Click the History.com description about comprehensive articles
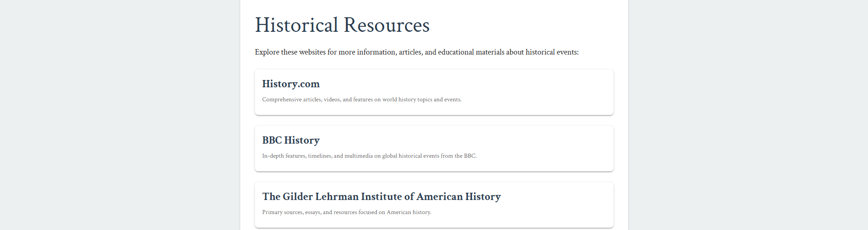868x230 pixels. (361, 100)
